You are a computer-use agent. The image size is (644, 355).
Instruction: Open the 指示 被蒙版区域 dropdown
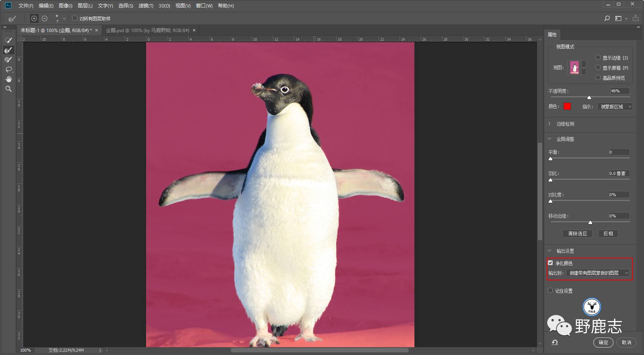[615, 107]
